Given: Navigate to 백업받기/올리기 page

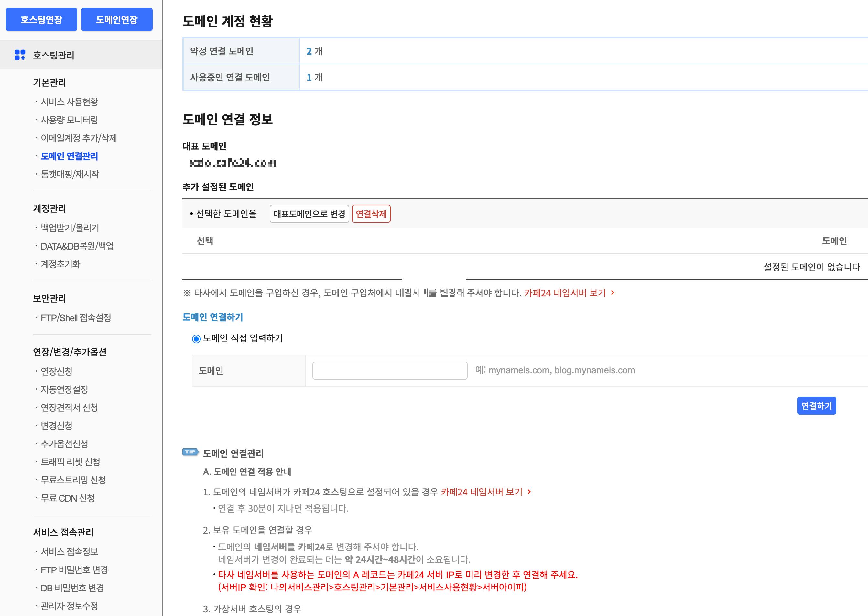Looking at the screenshot, I should click(x=70, y=228).
